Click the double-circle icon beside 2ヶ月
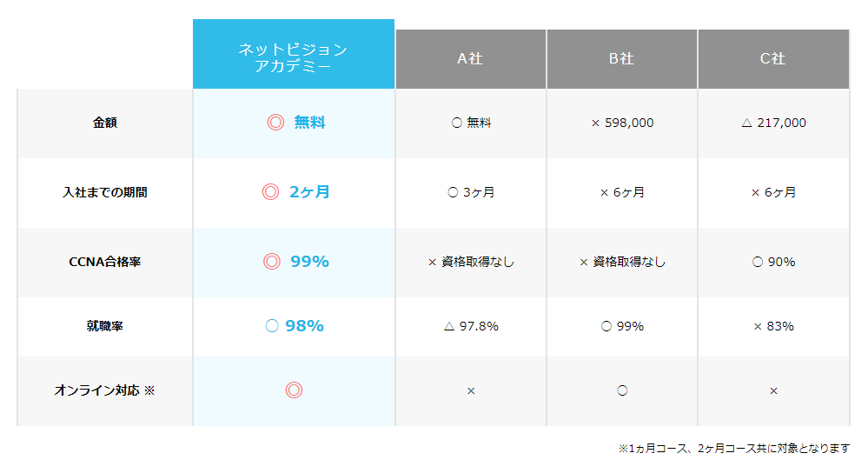This screenshot has height=460, width=868. click(270, 192)
